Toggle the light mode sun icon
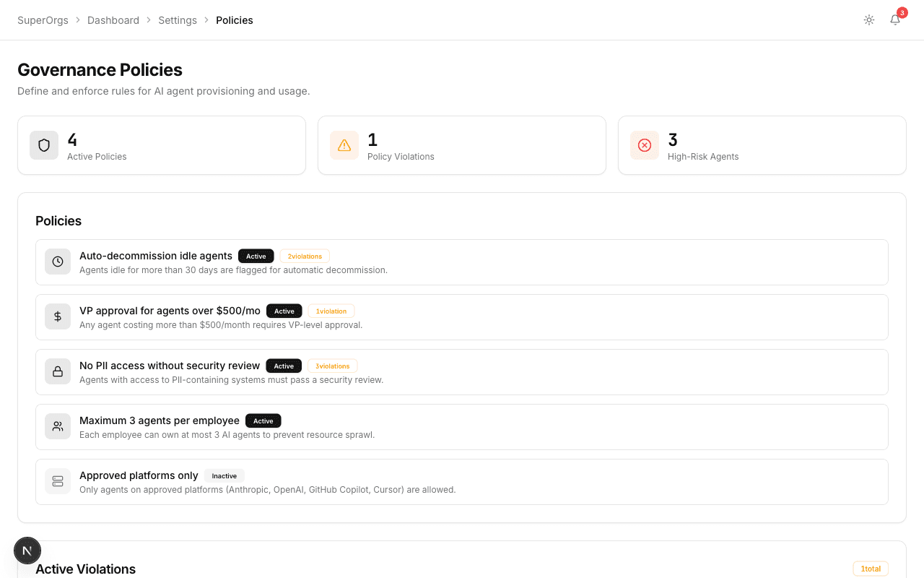The height and width of the screenshot is (578, 924). [x=869, y=20]
